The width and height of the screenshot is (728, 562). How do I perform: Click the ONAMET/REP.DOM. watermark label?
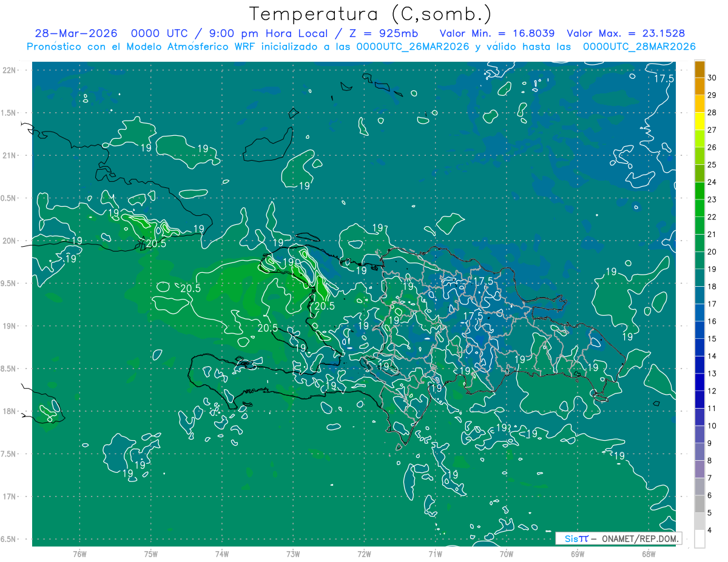coord(640,538)
